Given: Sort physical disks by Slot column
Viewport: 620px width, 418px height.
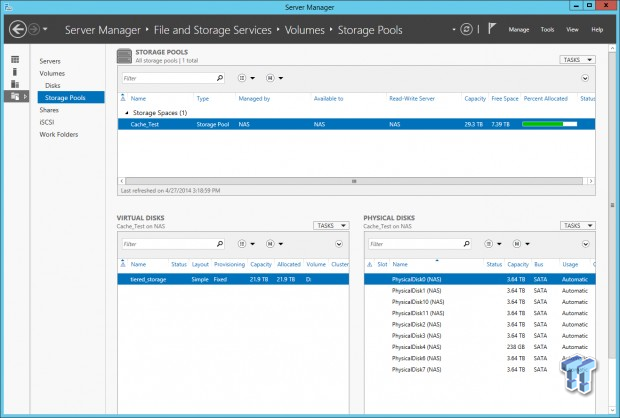Looking at the screenshot, I should 382,264.
